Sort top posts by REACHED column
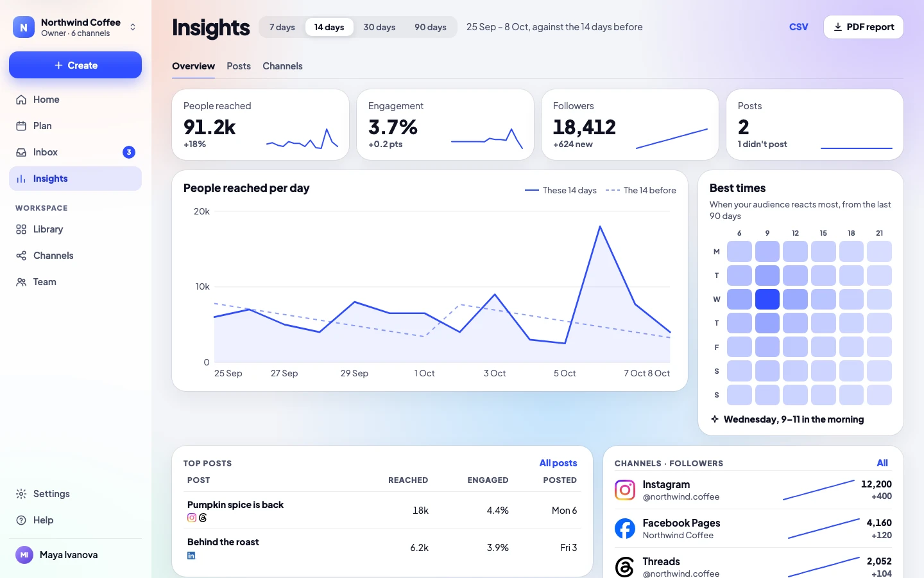The height and width of the screenshot is (578, 924). click(408, 480)
